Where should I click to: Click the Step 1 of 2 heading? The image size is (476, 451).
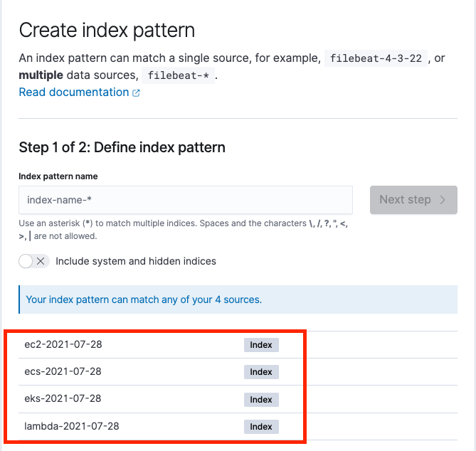coord(122,147)
